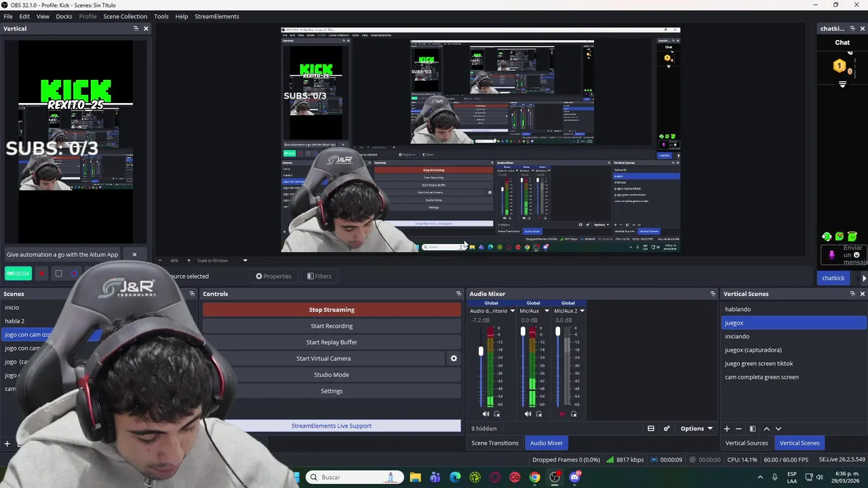Open the StreamElements menu
Viewport: 868px width, 488px height.
click(x=217, y=16)
